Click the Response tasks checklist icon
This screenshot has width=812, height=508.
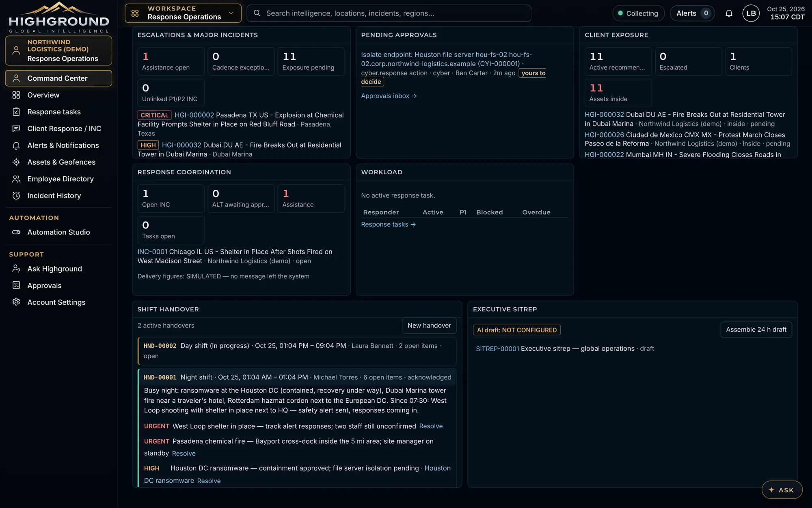16,112
